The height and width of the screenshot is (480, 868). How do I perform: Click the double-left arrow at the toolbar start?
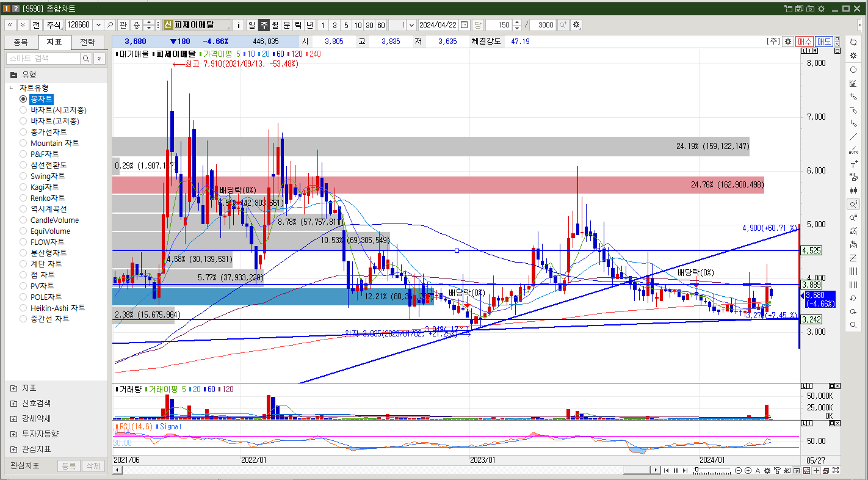[x=10, y=25]
